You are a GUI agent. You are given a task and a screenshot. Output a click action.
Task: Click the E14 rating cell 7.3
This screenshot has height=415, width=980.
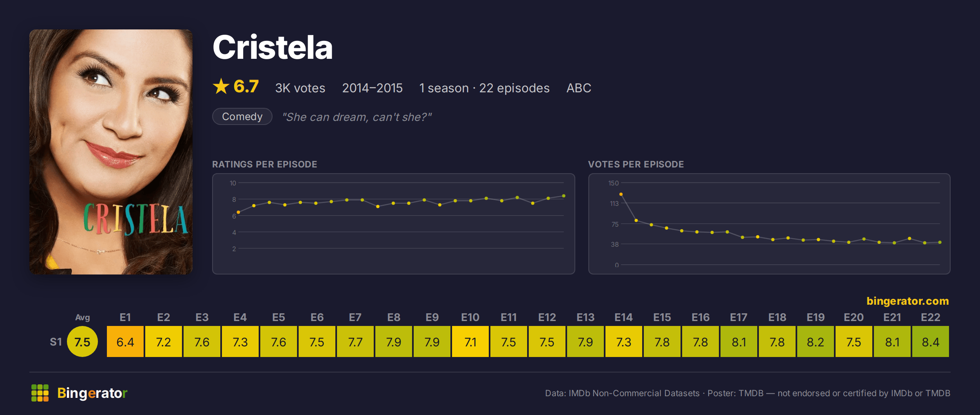624,341
